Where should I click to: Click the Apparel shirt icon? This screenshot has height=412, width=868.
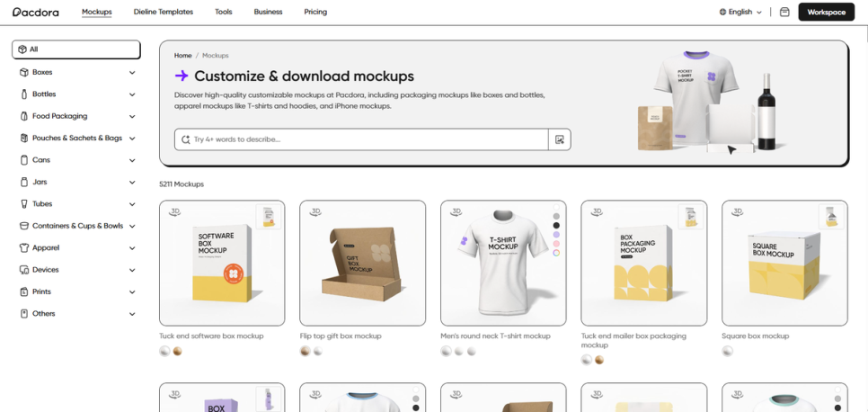23,248
